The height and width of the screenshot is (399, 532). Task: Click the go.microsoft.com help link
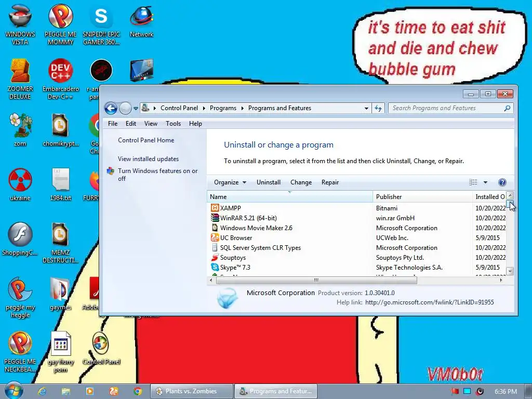coord(429,302)
